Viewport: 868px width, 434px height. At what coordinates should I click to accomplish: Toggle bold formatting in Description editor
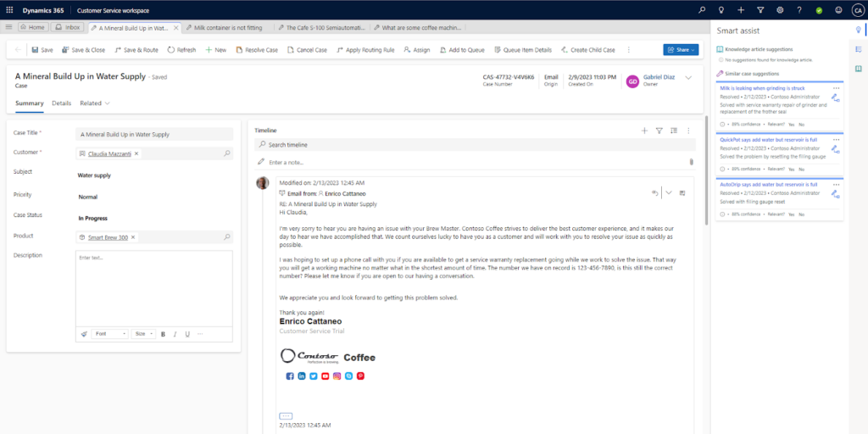click(163, 334)
